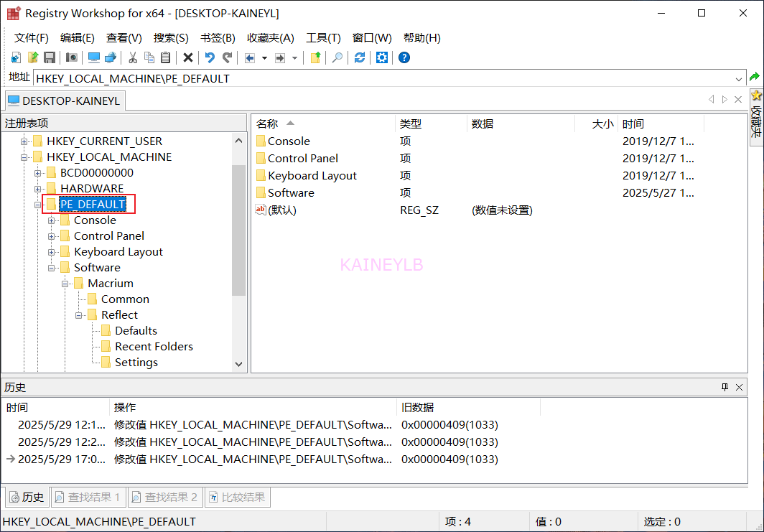764x532 pixels.
Task: Expand the Control Panel node in tree
Action: pos(51,236)
